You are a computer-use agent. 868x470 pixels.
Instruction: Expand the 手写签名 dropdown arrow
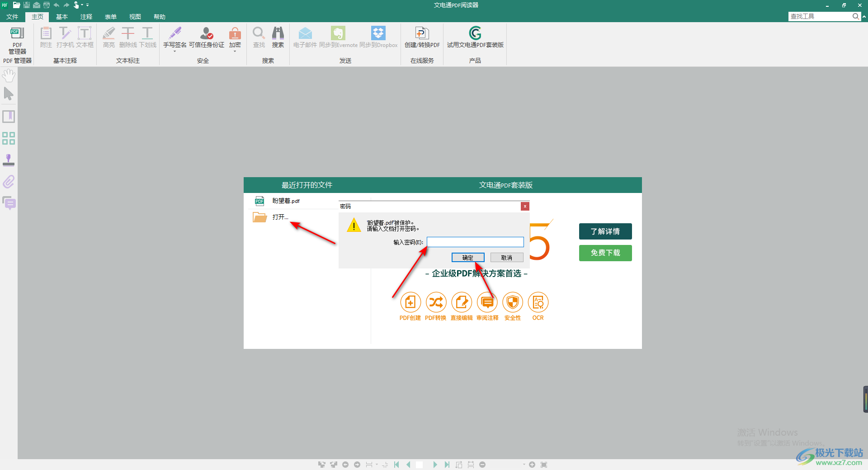click(175, 52)
